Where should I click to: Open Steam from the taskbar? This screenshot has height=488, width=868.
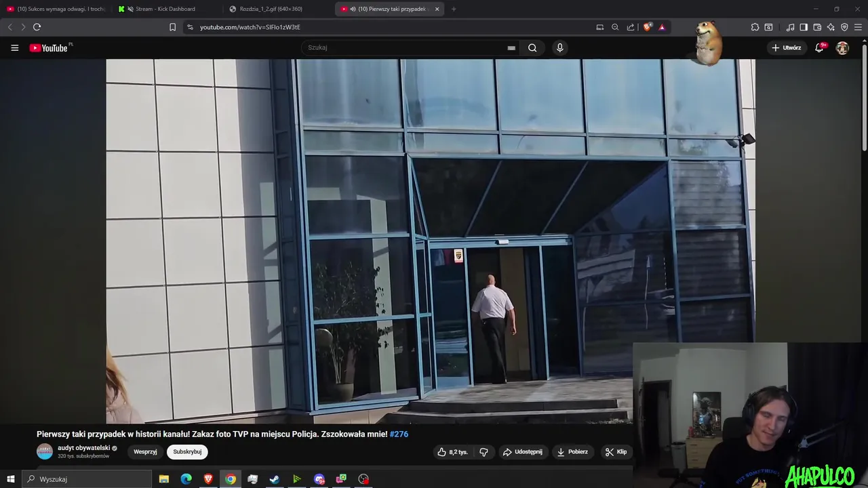(275, 479)
